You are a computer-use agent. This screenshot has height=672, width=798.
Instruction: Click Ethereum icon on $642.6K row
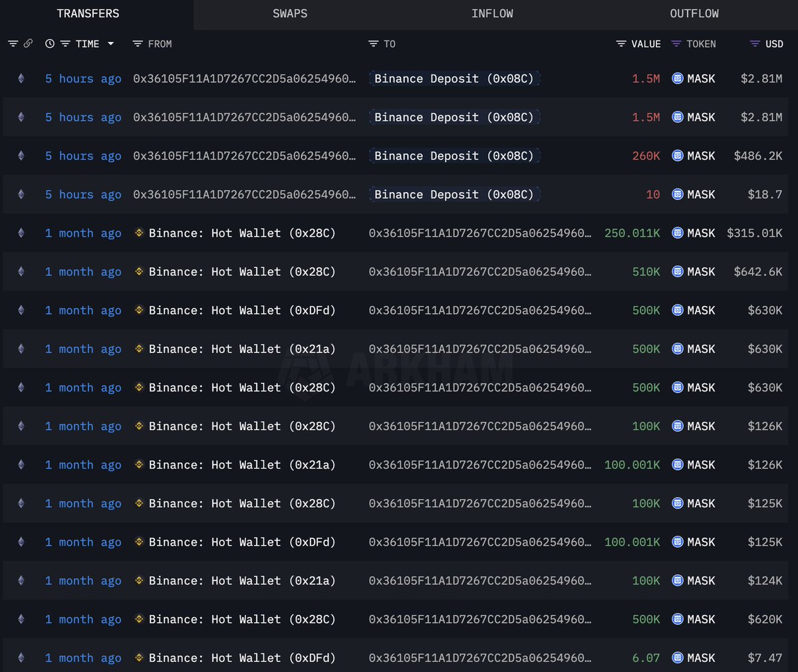[21, 271]
